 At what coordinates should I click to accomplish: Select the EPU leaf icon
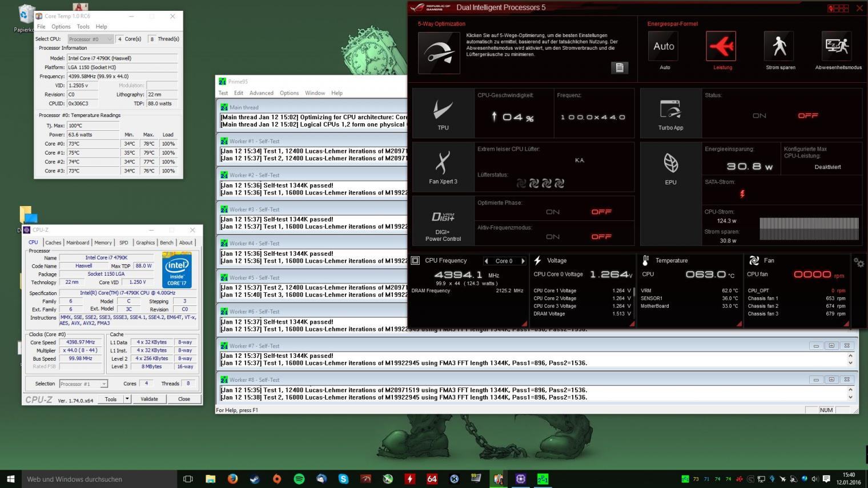[670, 164]
